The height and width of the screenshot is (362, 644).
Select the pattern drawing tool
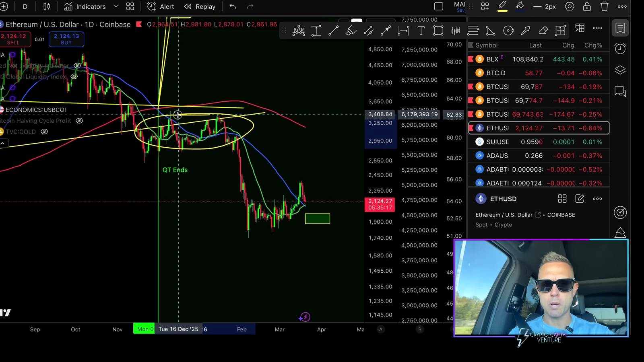(299, 31)
